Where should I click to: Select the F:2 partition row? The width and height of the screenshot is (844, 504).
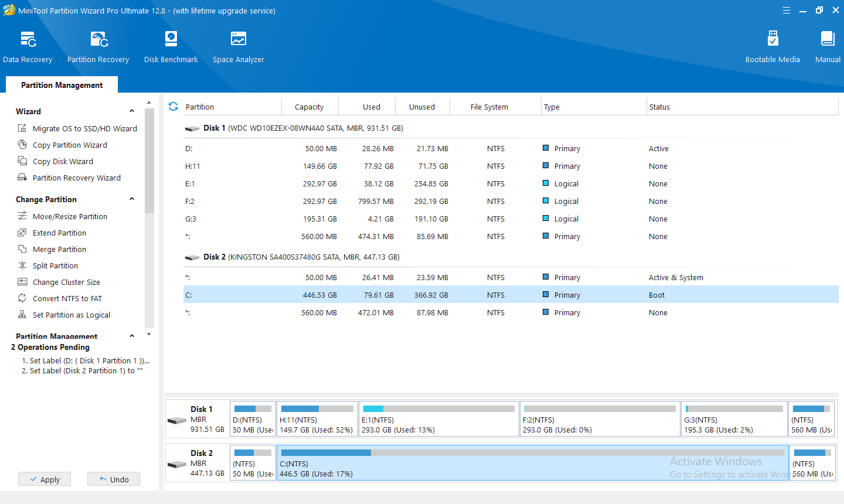point(511,201)
